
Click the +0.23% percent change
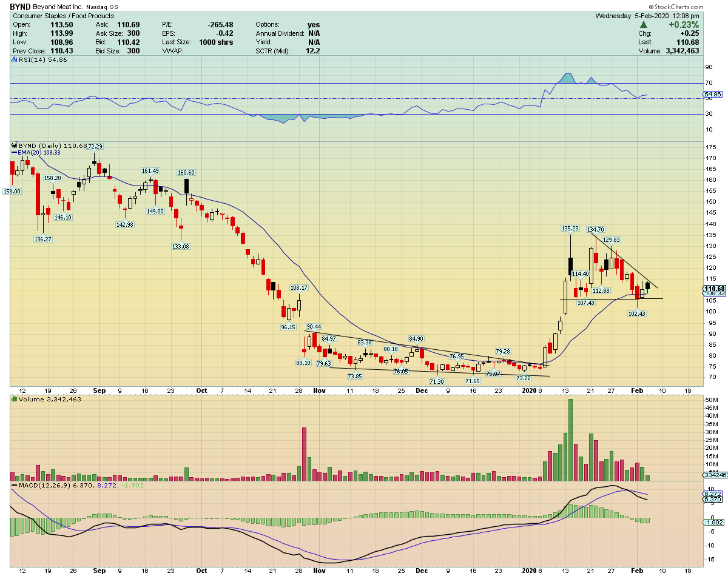point(684,24)
